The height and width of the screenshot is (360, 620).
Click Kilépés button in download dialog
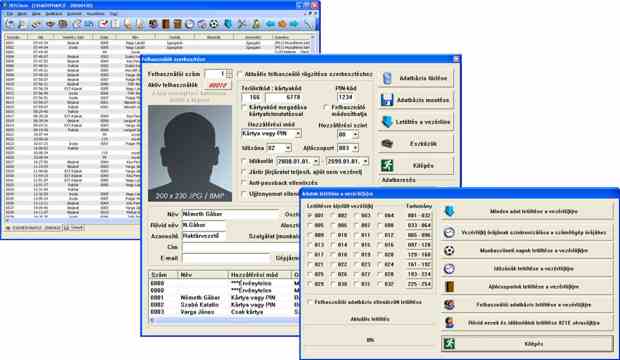[527, 343]
